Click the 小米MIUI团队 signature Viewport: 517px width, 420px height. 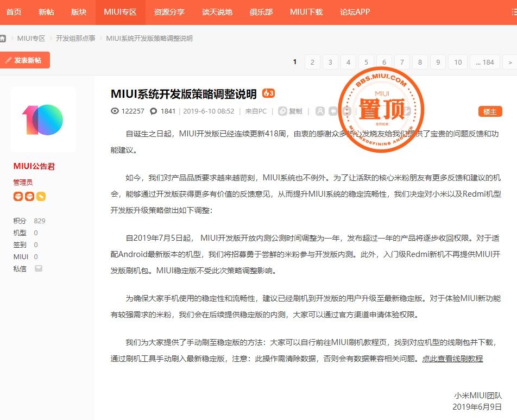pos(478,395)
